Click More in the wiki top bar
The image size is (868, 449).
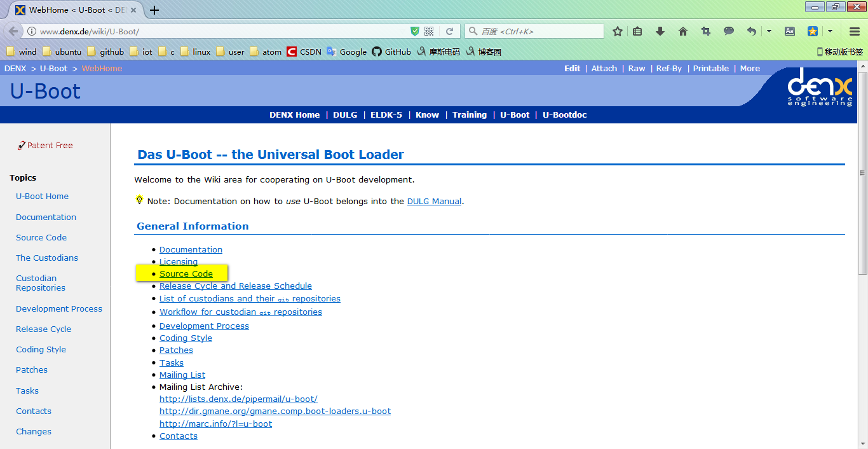tap(750, 68)
